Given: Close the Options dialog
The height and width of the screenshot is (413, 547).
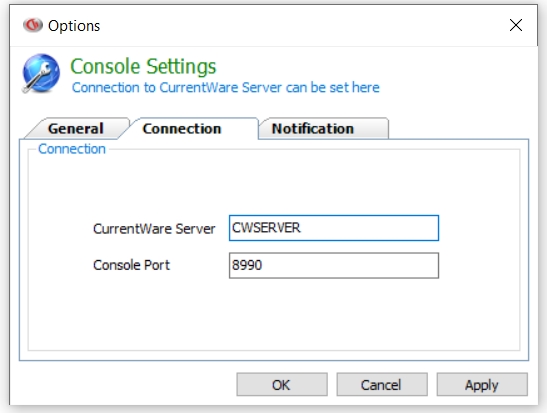Looking at the screenshot, I should point(516,25).
